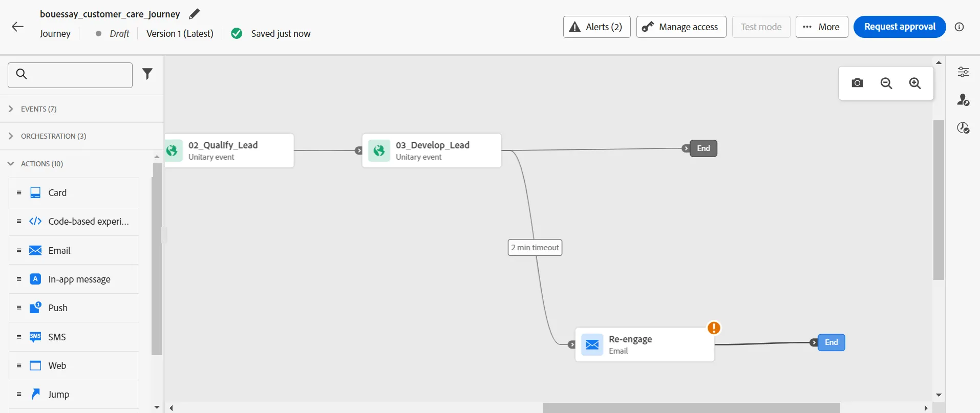
Task: Zoom out on the journey canvas
Action: pos(886,83)
